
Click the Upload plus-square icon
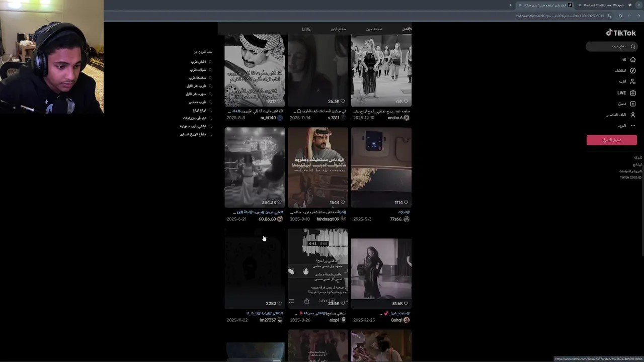[x=633, y=104]
